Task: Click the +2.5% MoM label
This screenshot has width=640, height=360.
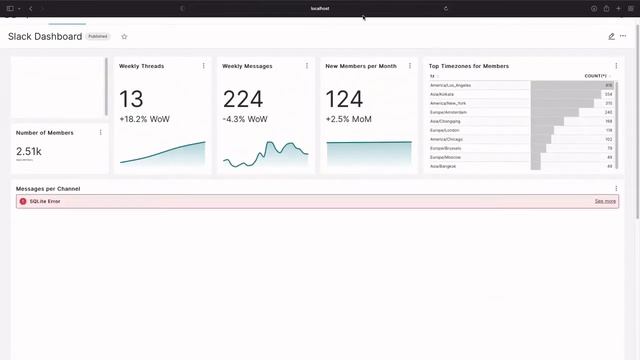Action: coord(349,119)
